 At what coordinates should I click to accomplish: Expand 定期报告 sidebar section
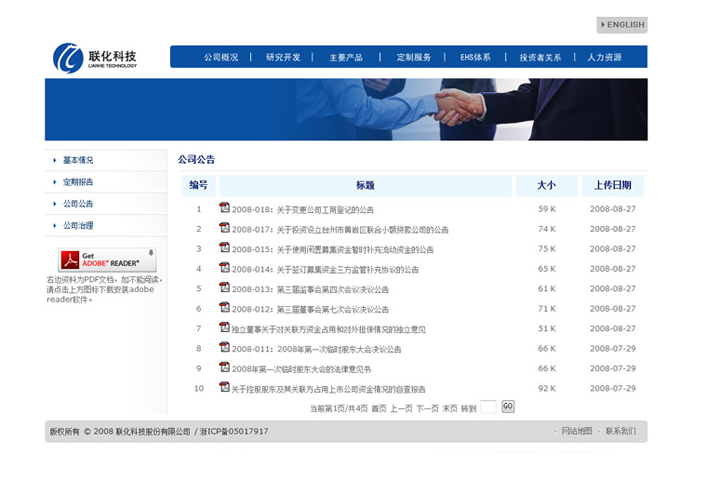point(78,182)
